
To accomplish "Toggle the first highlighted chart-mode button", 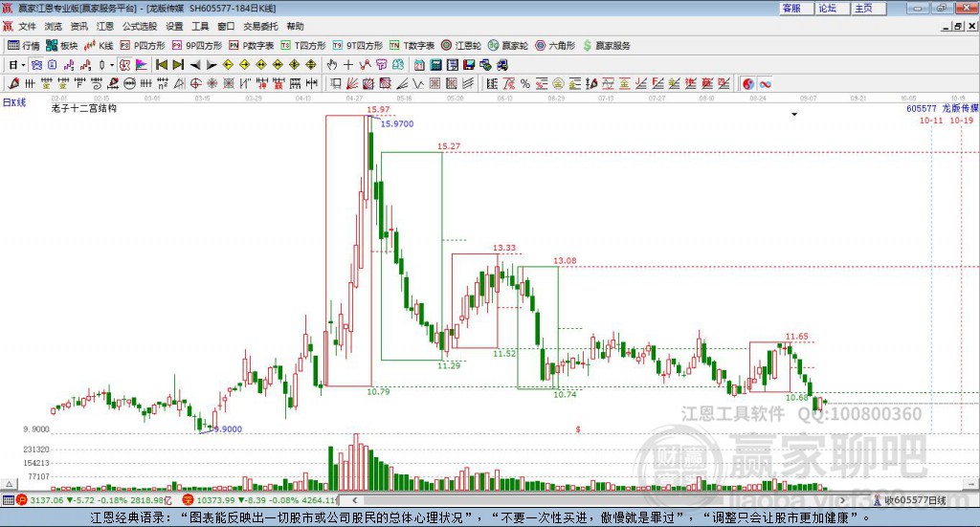I will (37, 65).
